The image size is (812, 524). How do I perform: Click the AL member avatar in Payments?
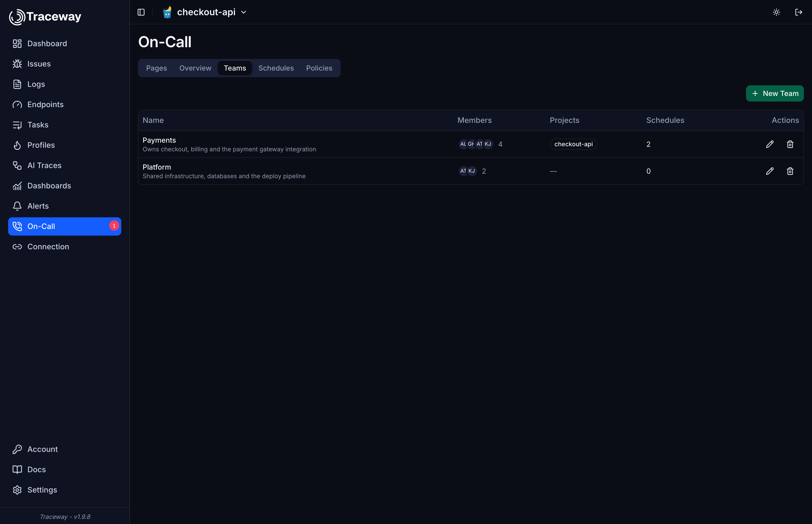(463, 144)
